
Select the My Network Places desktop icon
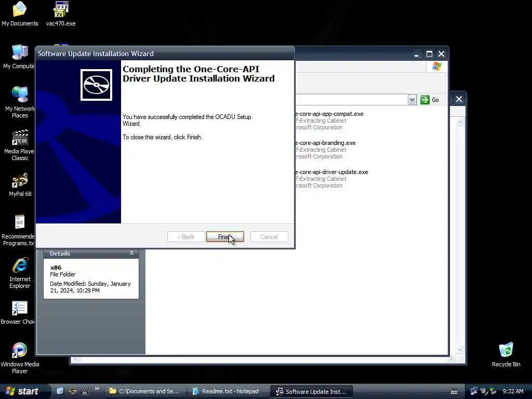point(20,102)
